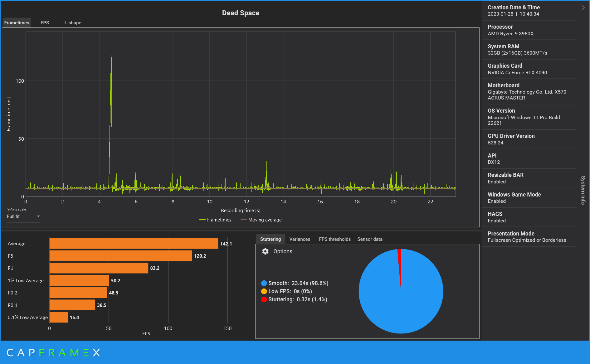Click the Dead Space chart title

pos(241,13)
